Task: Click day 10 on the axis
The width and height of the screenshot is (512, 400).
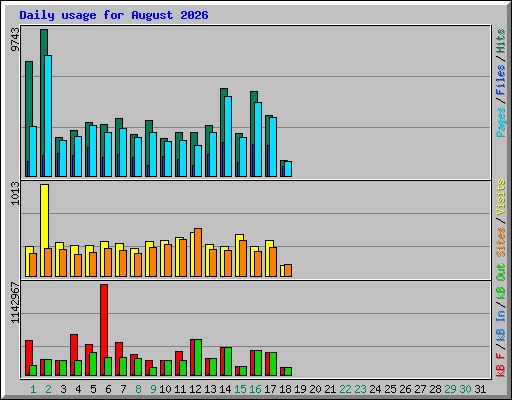Action: pyautogui.click(x=165, y=389)
